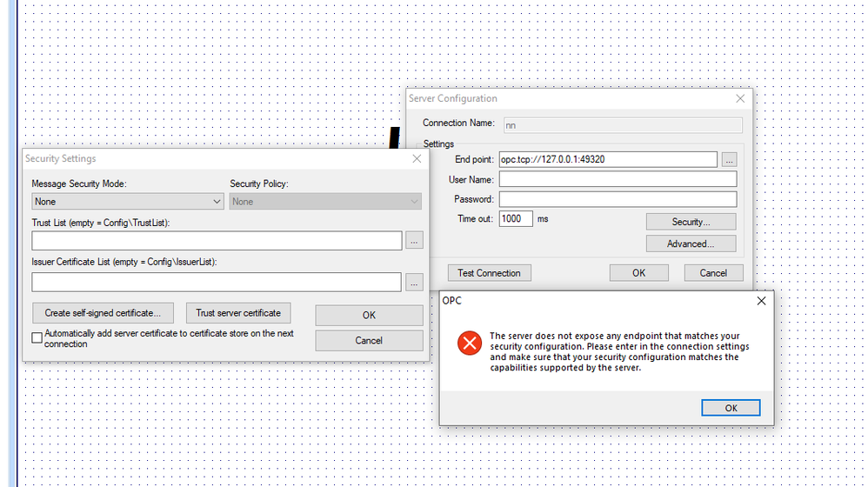Viewport: 868px width, 487px height.
Task: Expand the Message Security Mode dropdown
Action: 128,202
